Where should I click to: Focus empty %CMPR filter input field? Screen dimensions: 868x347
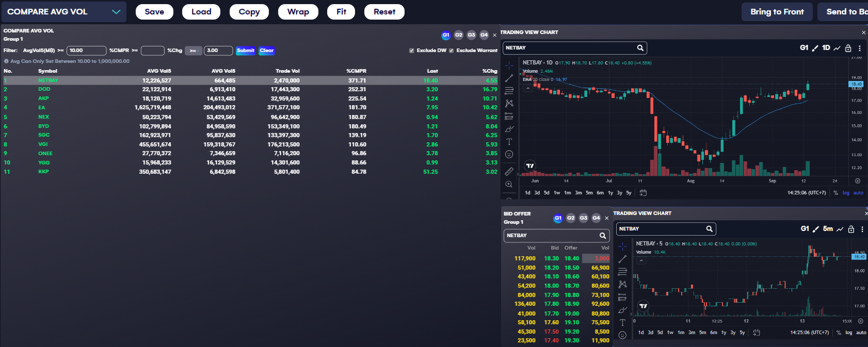(153, 51)
